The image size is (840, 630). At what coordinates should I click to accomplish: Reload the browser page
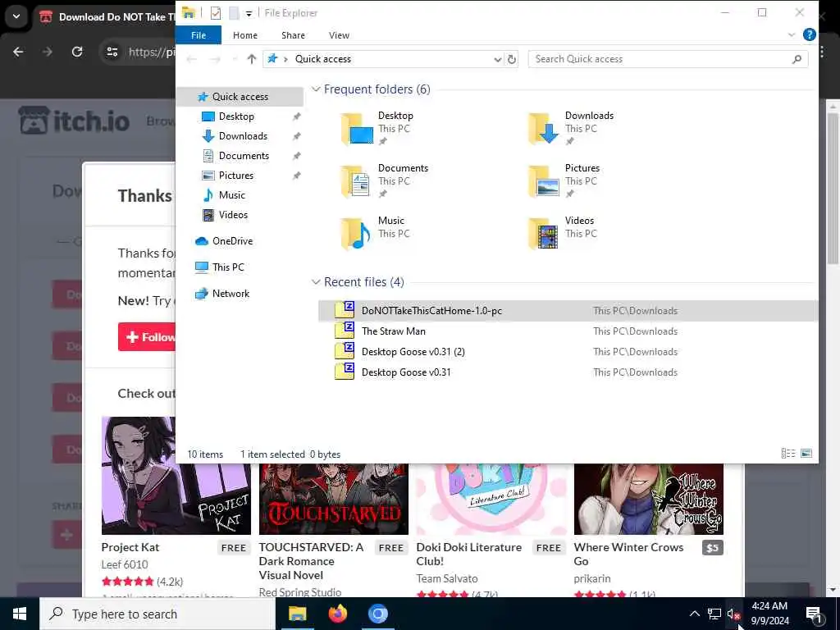[77, 52]
